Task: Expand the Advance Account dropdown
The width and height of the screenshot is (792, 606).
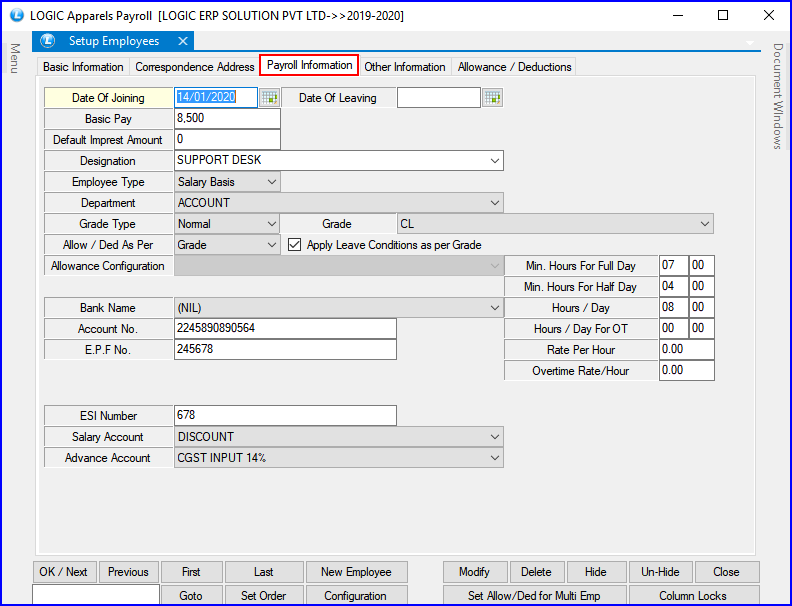Action: pos(494,458)
